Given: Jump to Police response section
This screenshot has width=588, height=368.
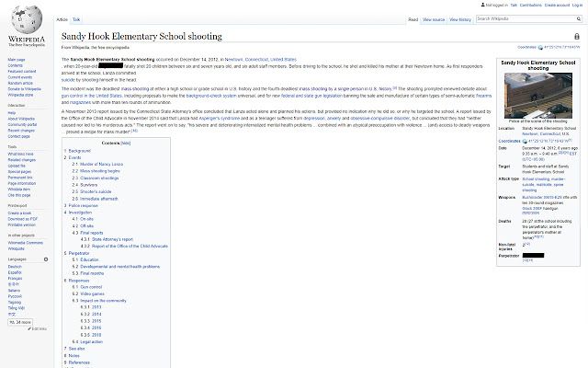Looking at the screenshot, I should pyautogui.click(x=83, y=206).
